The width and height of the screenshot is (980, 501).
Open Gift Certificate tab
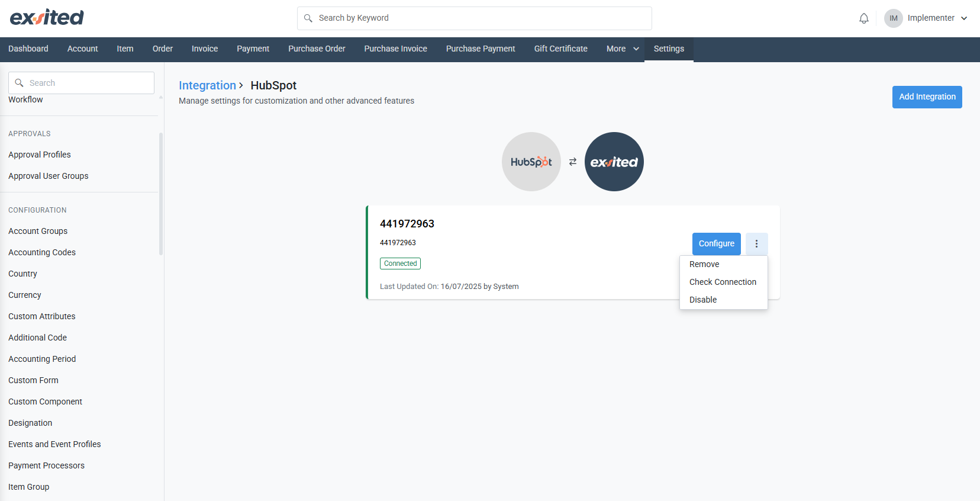click(x=561, y=49)
